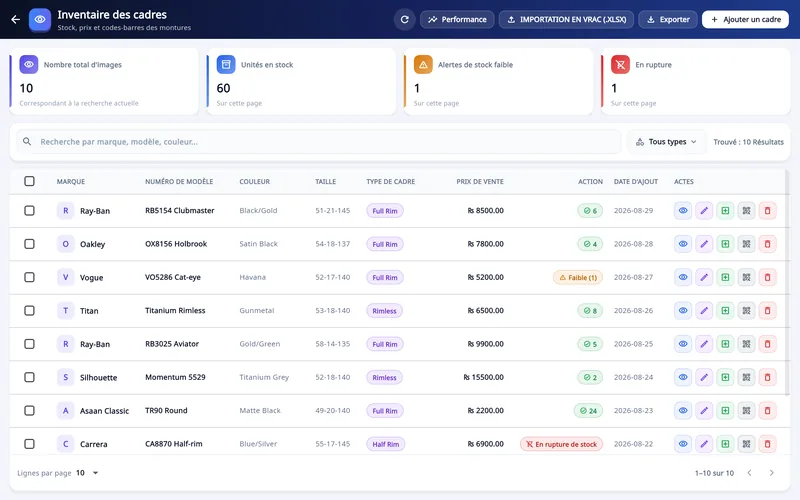Image resolution: width=800 pixels, height=500 pixels.
Task: Show barcode for Titanium Rimless
Action: tap(746, 311)
